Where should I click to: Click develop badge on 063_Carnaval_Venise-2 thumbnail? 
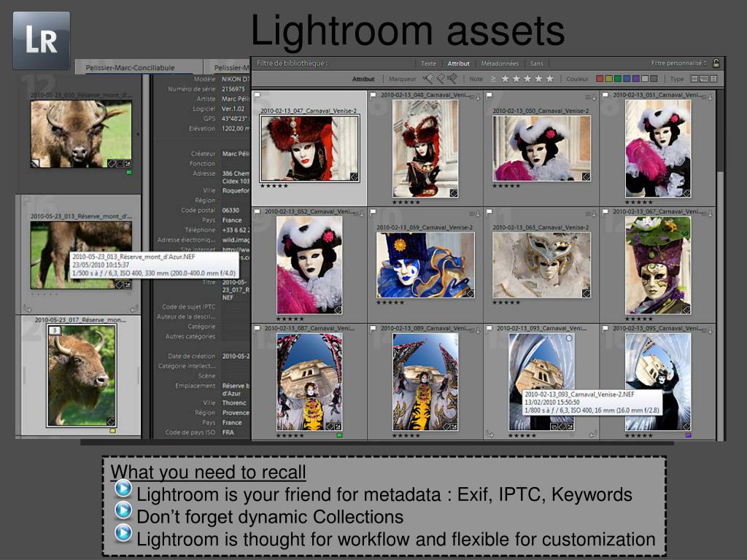pyautogui.click(x=586, y=293)
